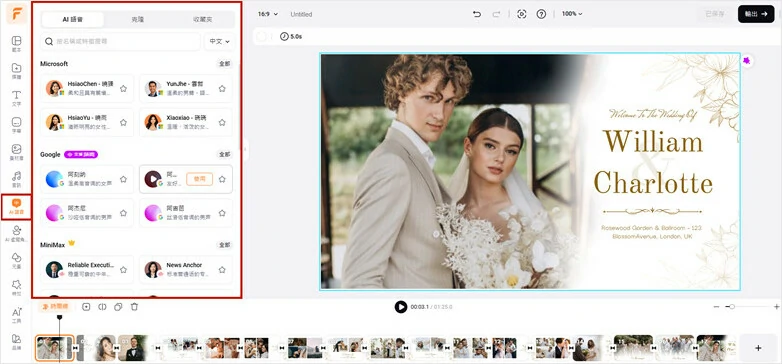Select the HsiaoChen Microsoft voice card
Viewport: 782px width, 364px height.
(x=87, y=88)
